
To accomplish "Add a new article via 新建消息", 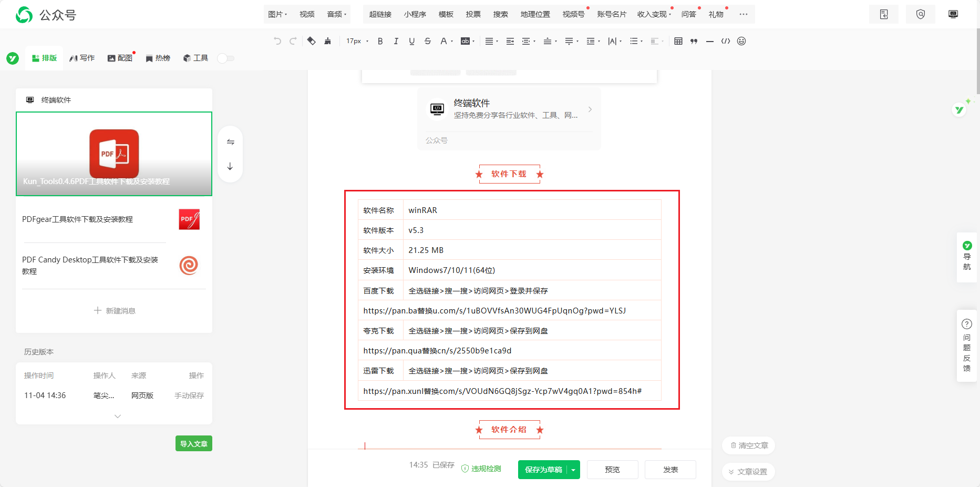I will (115, 311).
